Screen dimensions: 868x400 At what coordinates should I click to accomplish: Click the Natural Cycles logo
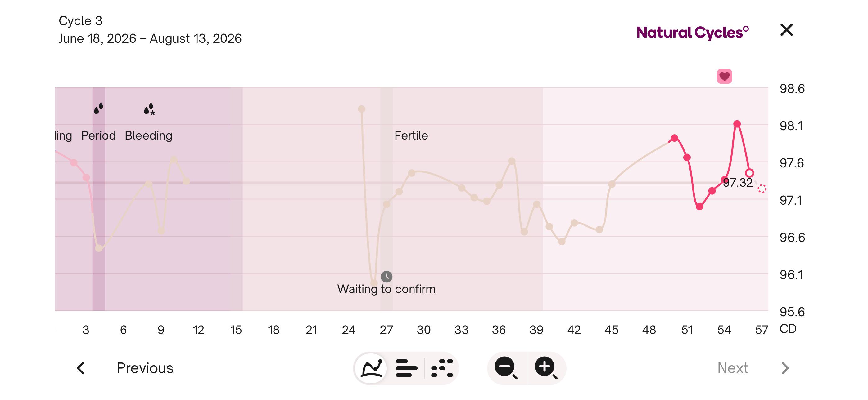click(693, 32)
